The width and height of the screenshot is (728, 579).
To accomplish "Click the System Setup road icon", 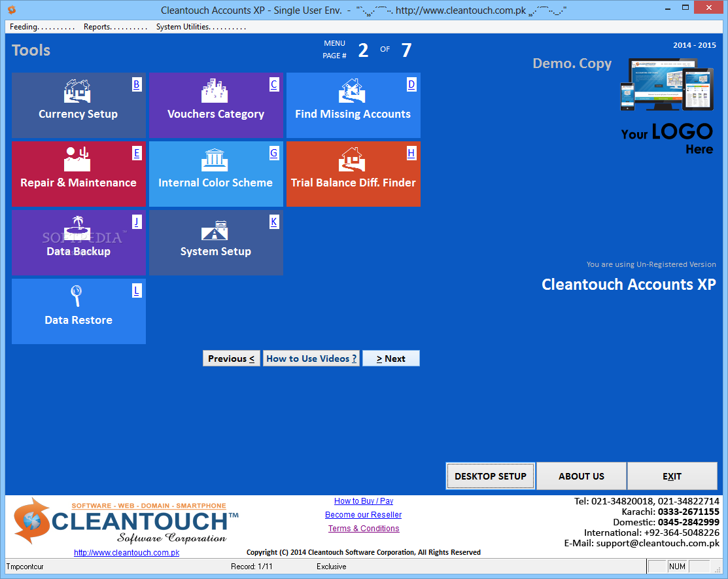I will click(215, 230).
